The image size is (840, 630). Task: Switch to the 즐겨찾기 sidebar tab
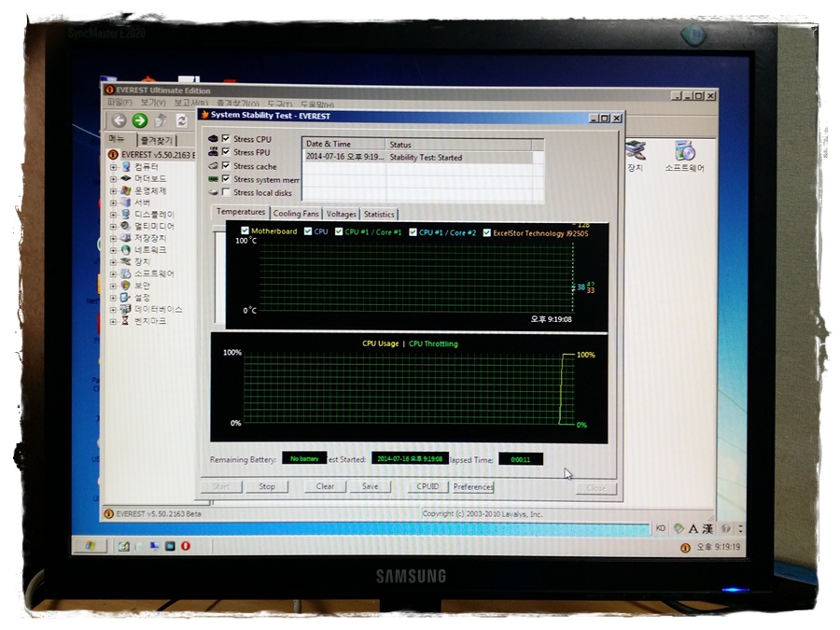[x=157, y=140]
